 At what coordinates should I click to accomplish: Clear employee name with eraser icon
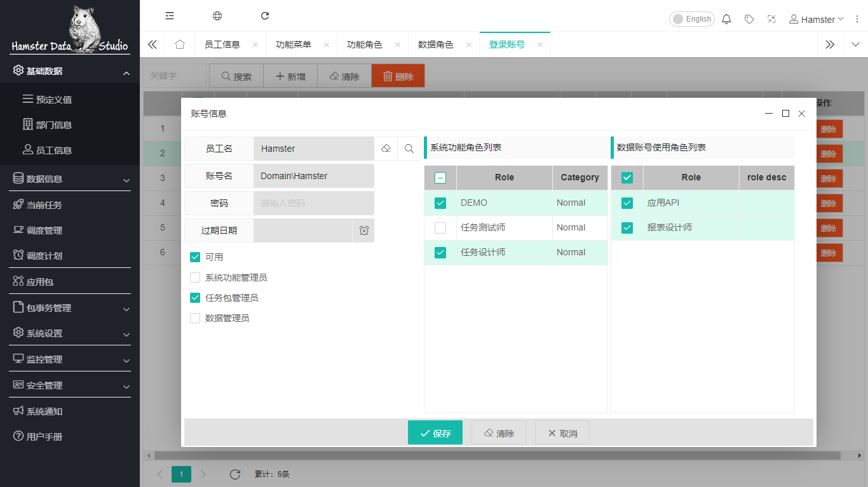[x=386, y=149]
